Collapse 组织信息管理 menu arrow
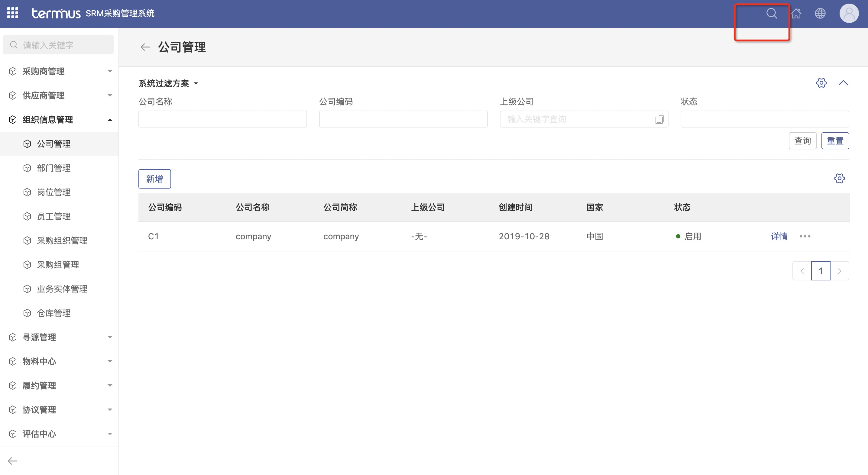Viewport: 868px width, 475px height. point(110,120)
